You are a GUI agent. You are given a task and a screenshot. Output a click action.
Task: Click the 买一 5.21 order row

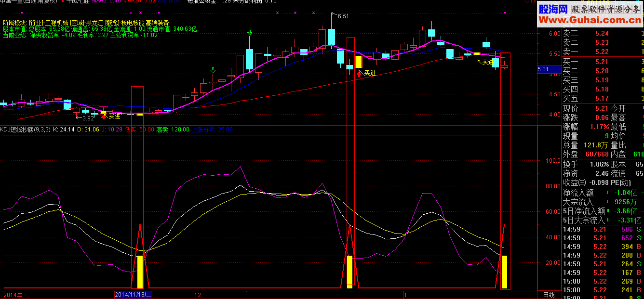coord(603,62)
